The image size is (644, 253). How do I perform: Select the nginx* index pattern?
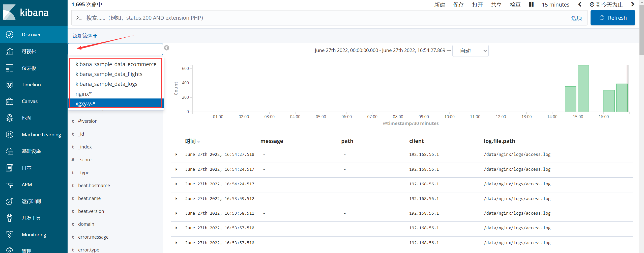coord(116,94)
